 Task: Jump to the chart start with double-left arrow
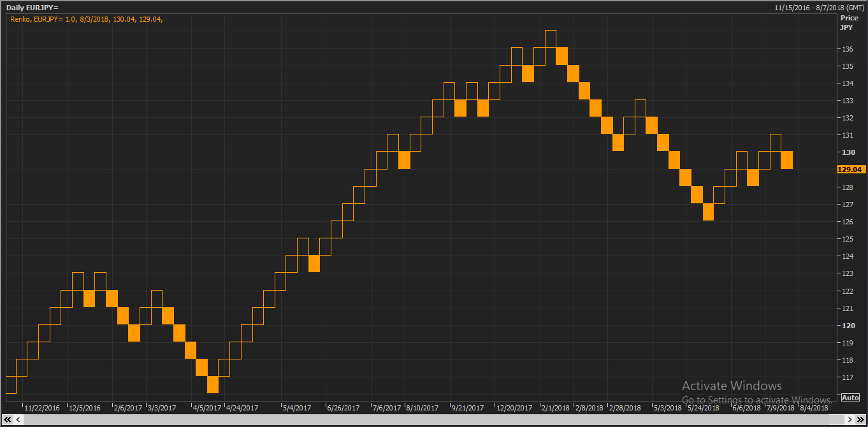point(9,419)
